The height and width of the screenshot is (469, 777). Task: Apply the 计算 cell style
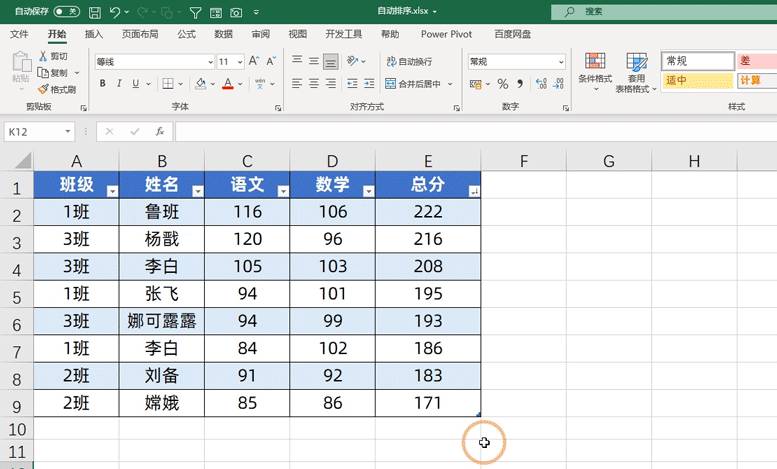(757, 80)
